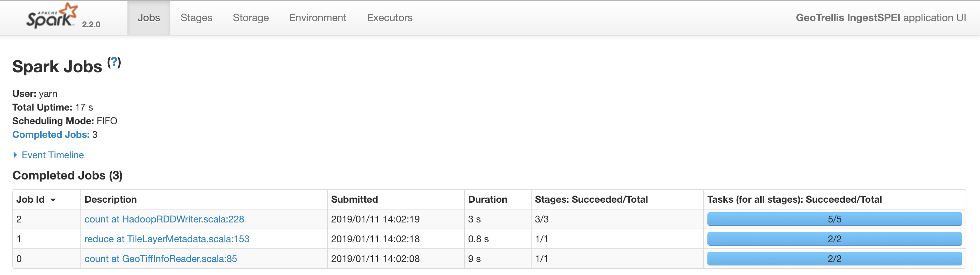Select the Environment tab
This screenshot has width=980, height=275.
click(318, 17)
